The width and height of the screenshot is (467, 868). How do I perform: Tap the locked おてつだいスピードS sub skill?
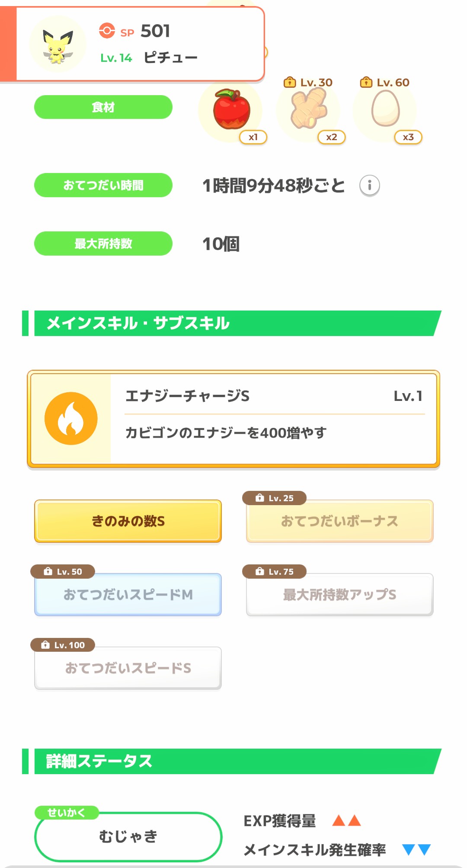(x=128, y=668)
